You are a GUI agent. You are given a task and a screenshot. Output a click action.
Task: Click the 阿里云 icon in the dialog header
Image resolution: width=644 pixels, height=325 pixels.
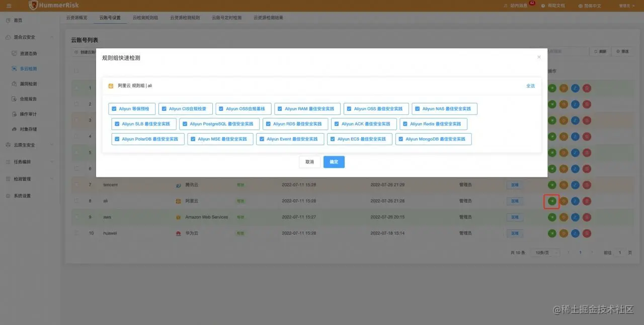111,86
